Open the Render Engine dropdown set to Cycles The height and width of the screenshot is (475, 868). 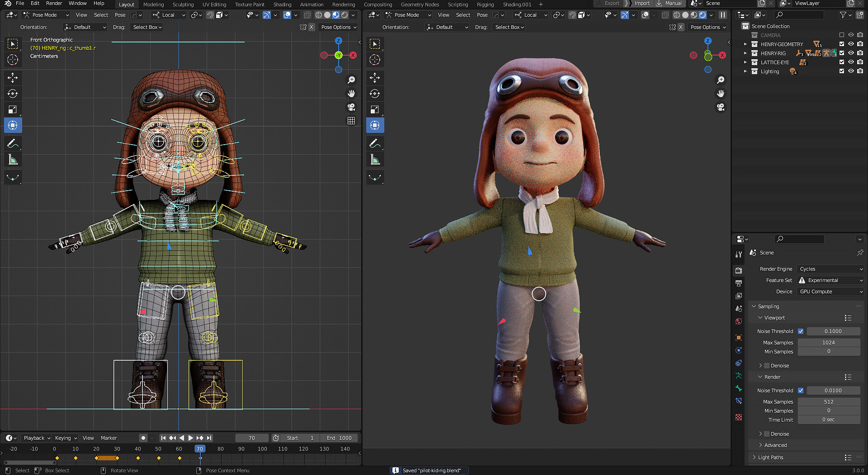(x=830, y=268)
